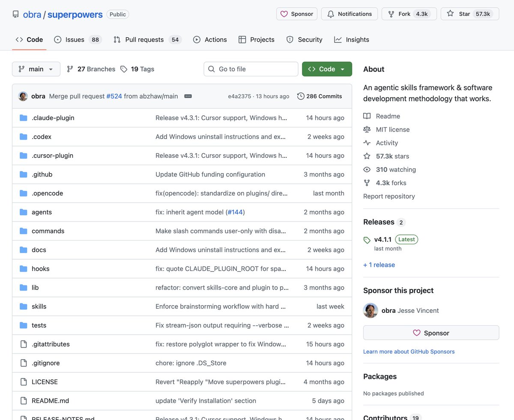Open the Security tab
514x420 pixels.
pos(304,39)
